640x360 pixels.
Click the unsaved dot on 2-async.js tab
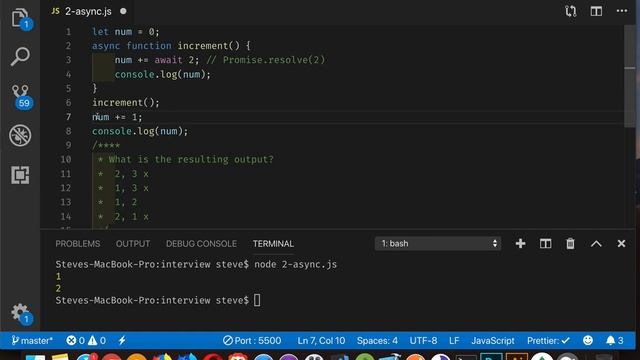point(123,11)
